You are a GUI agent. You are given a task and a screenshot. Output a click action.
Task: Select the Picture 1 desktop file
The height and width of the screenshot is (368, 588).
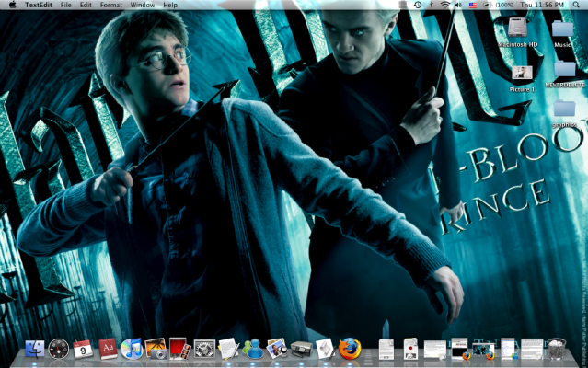click(523, 74)
